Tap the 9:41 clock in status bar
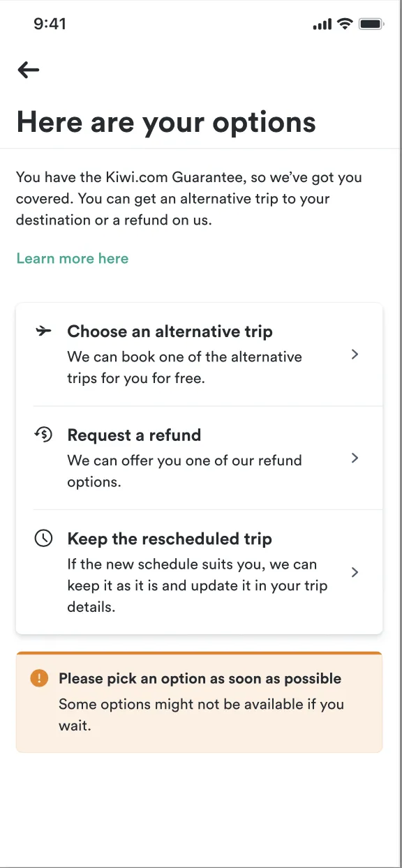 click(x=50, y=24)
